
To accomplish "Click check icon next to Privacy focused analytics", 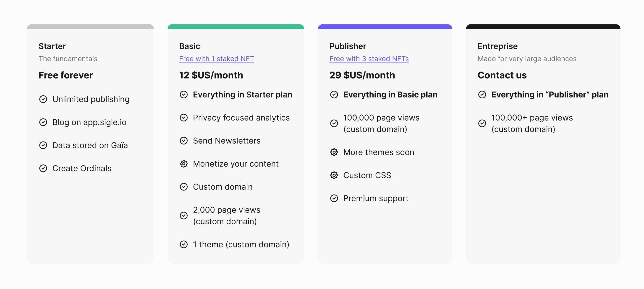I will [x=184, y=118].
